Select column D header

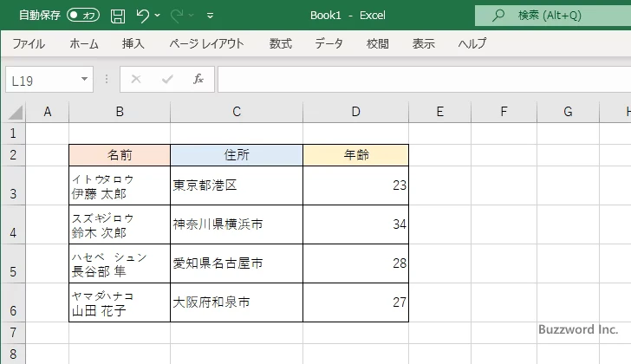point(355,112)
